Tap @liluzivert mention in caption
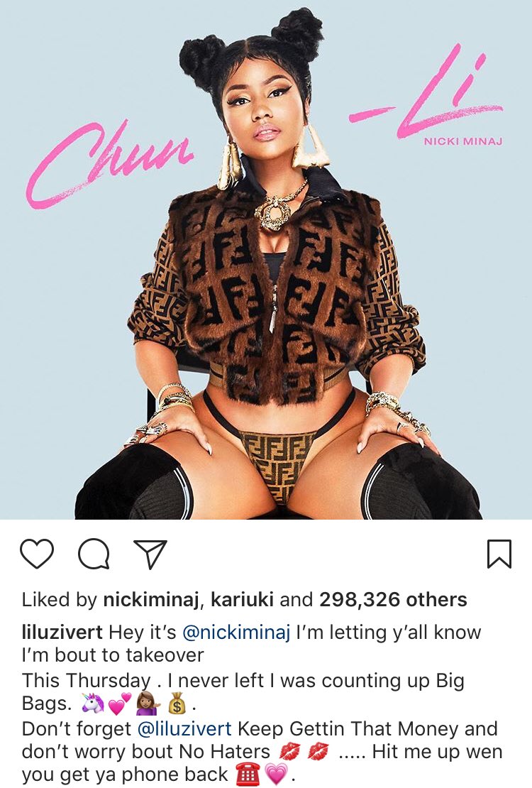 (x=184, y=728)
